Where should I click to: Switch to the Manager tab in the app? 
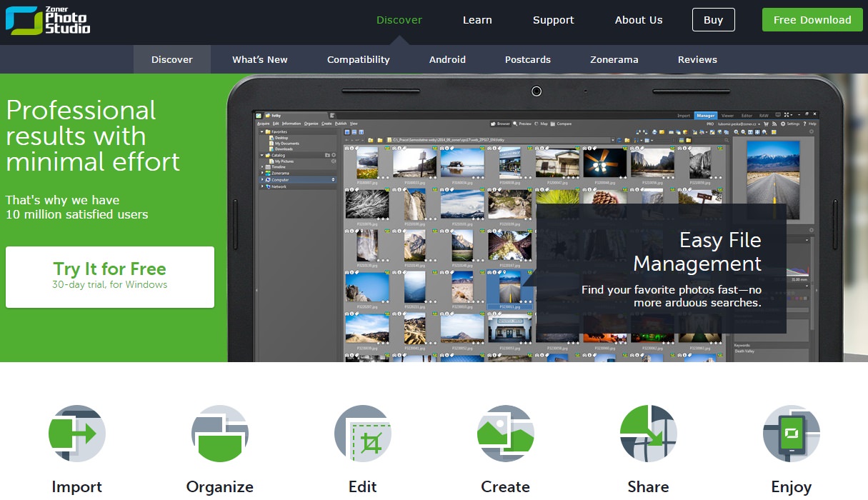[706, 115]
